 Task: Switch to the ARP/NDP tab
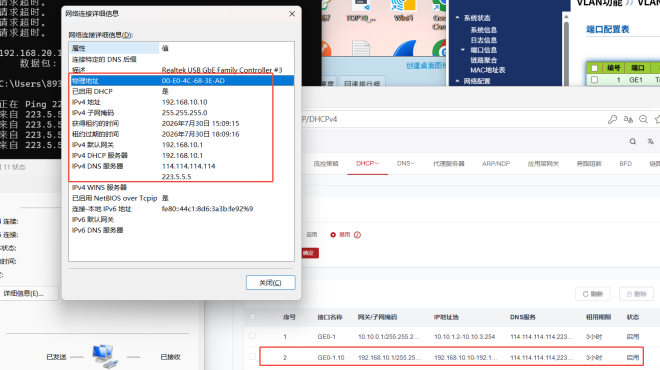coord(496,164)
